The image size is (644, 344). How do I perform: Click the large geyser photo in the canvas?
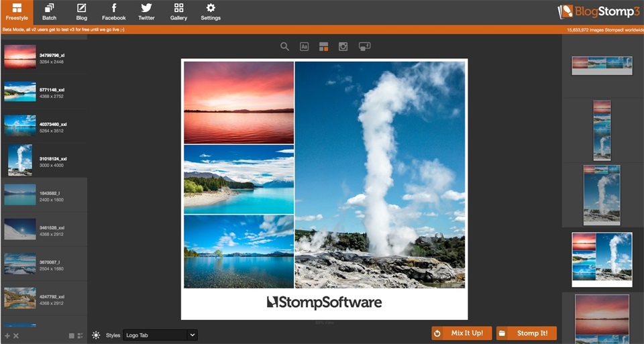380,175
